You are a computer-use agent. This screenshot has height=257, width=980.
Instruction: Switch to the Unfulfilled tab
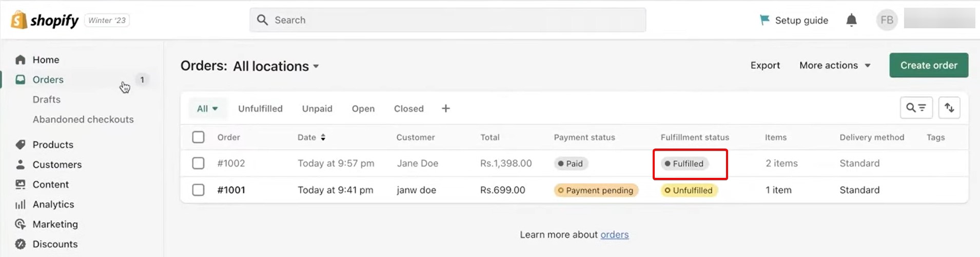[260, 108]
